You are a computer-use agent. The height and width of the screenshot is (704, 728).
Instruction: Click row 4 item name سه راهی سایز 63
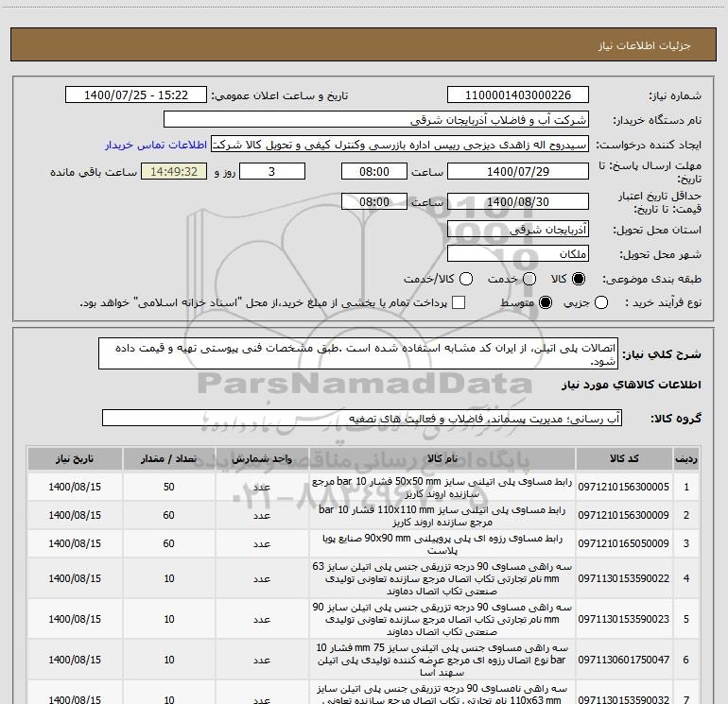pyautogui.click(x=442, y=578)
